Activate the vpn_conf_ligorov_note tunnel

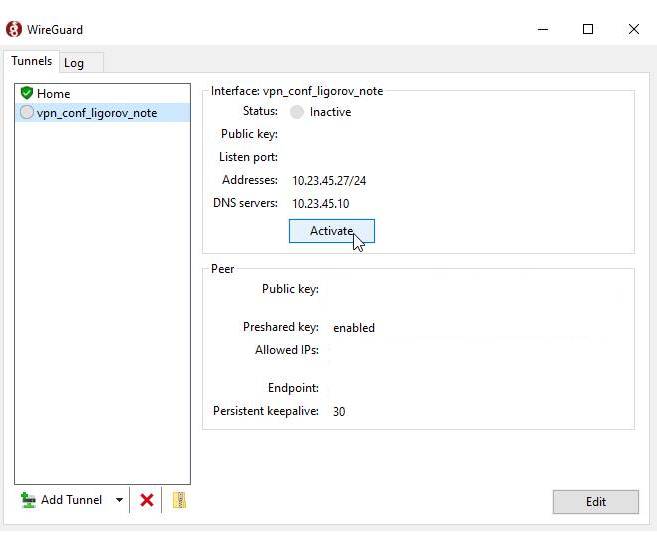(332, 231)
